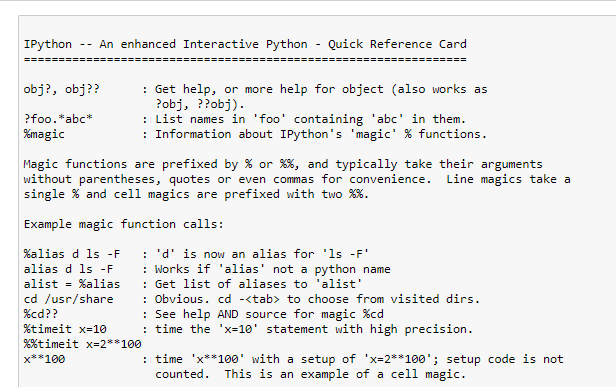Click 'Example magic function calls:' line

click(x=123, y=224)
